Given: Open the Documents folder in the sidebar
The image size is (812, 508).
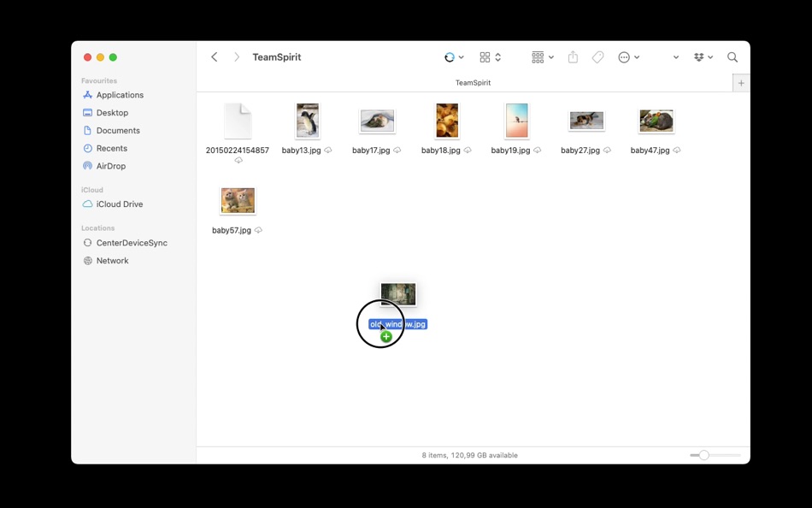Looking at the screenshot, I should [x=115, y=130].
